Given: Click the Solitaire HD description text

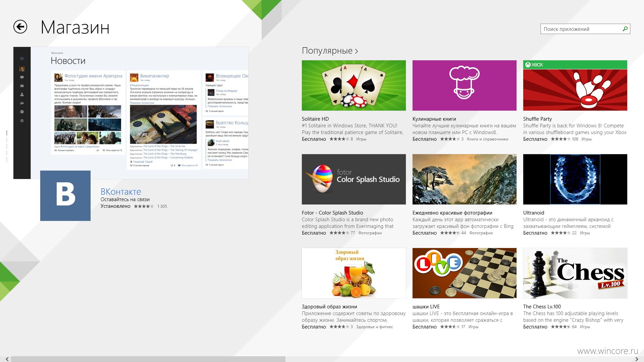Looking at the screenshot, I should (x=353, y=129).
